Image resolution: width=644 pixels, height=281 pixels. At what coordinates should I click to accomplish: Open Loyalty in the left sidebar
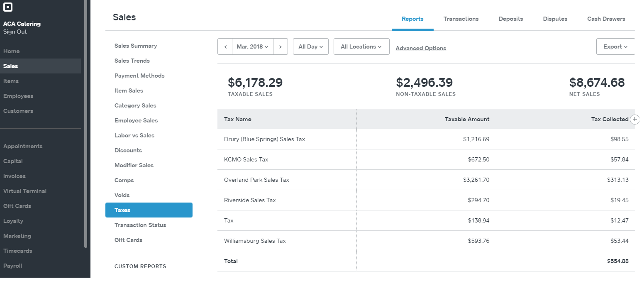point(13,221)
